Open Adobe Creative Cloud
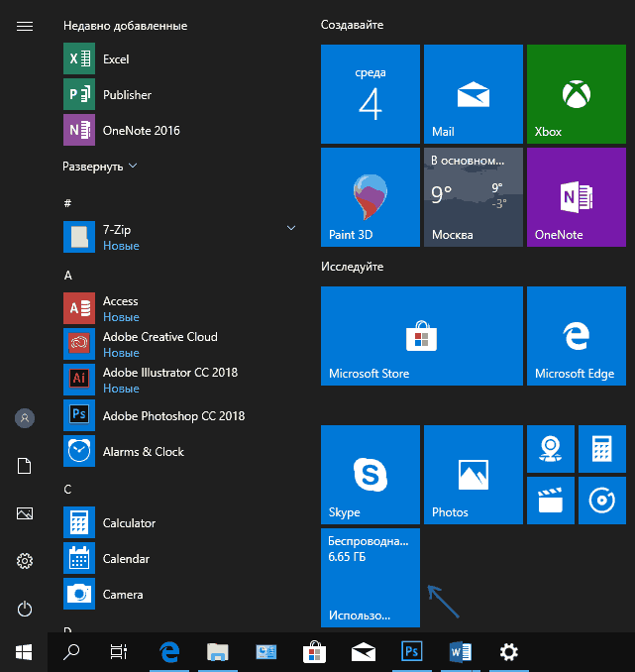635x672 pixels. pyautogui.click(x=180, y=344)
